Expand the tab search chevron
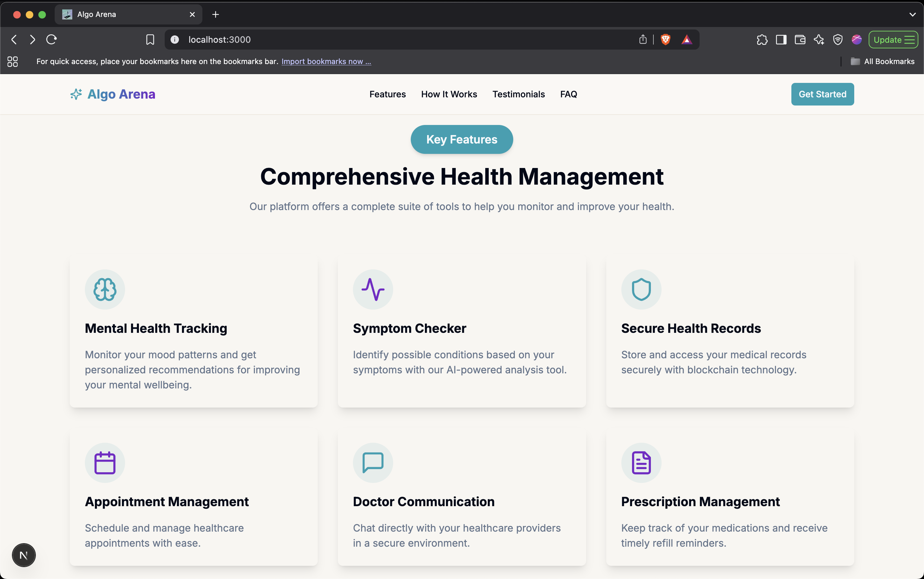Image resolution: width=924 pixels, height=579 pixels. [912, 14]
